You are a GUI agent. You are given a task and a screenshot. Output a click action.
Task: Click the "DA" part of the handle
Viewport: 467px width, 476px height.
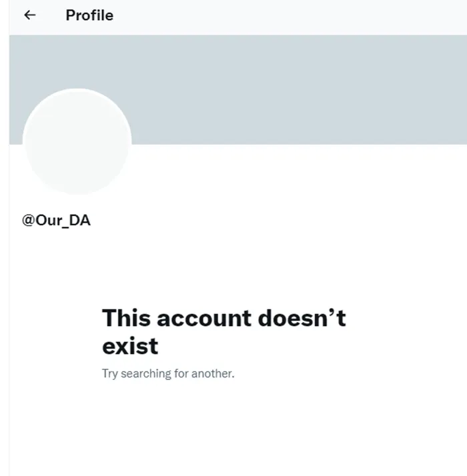click(x=79, y=220)
